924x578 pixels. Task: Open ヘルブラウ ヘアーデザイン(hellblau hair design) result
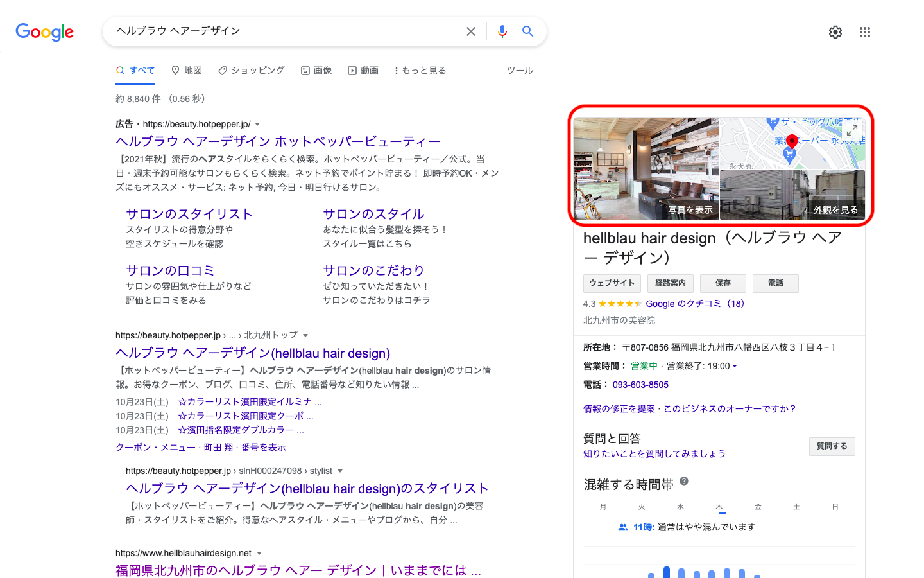(253, 353)
